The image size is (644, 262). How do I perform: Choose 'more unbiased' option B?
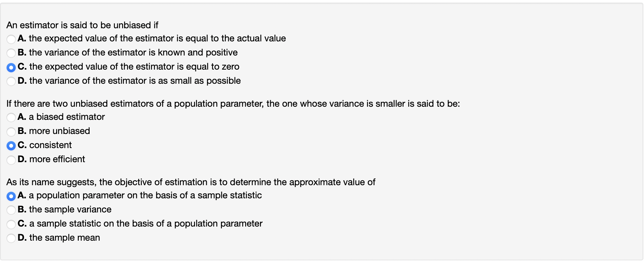(x=11, y=131)
